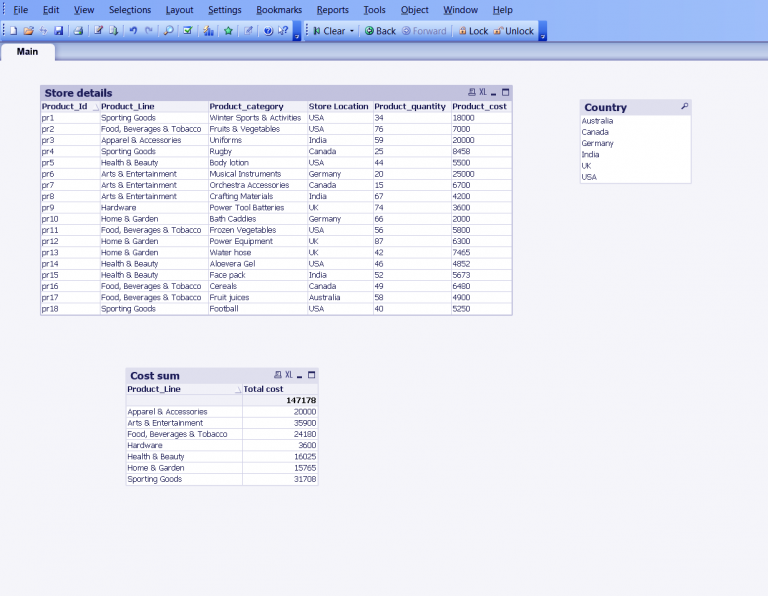Create a new document with New icon
This screenshot has height=596, width=768.
[14, 31]
